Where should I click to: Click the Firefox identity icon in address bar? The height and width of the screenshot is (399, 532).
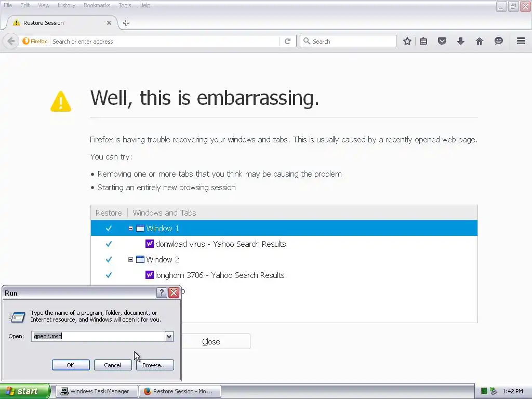(26, 41)
